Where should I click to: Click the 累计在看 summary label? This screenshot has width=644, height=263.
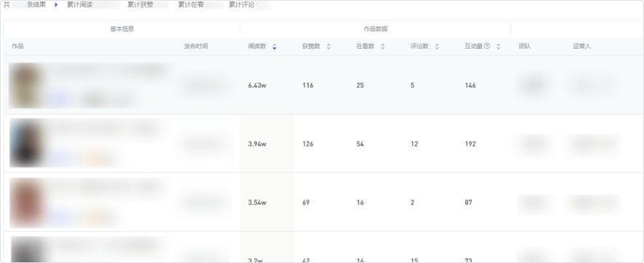click(x=191, y=5)
